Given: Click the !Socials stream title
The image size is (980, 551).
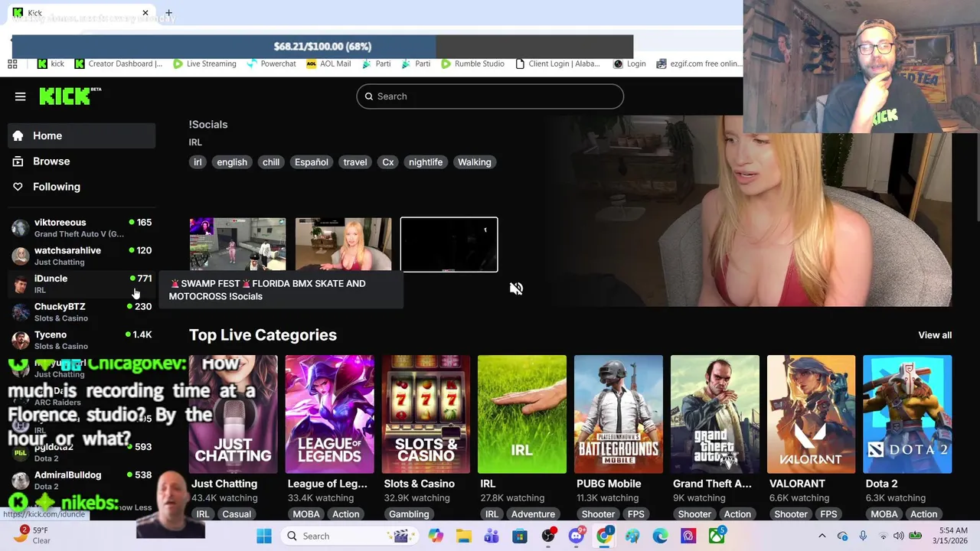Looking at the screenshot, I should (x=208, y=124).
